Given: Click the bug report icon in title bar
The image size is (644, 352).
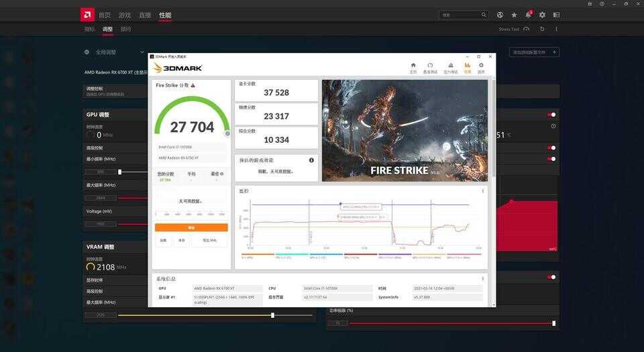Looking at the screenshot, I should (x=590, y=4).
